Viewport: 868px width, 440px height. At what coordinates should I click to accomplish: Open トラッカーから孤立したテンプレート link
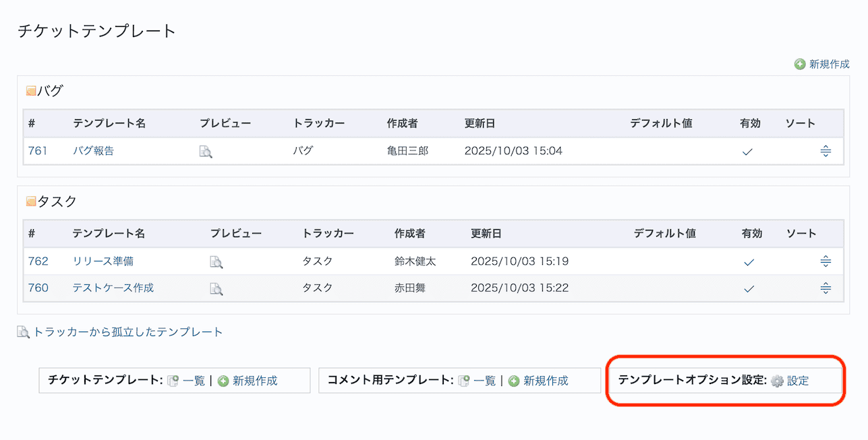tap(127, 332)
